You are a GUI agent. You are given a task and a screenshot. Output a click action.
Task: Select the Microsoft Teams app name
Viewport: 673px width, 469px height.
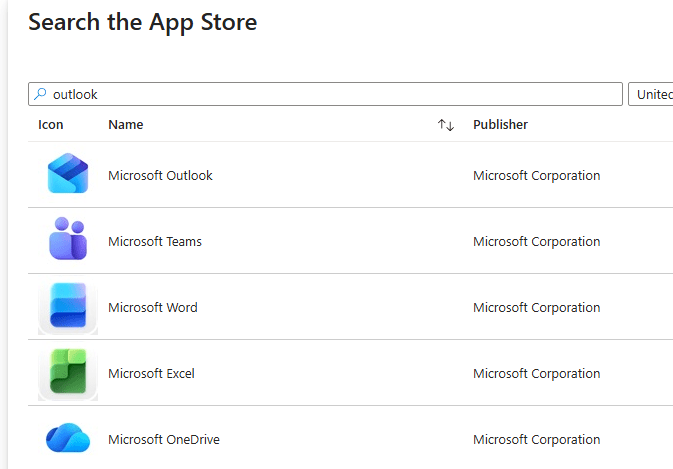tap(155, 242)
